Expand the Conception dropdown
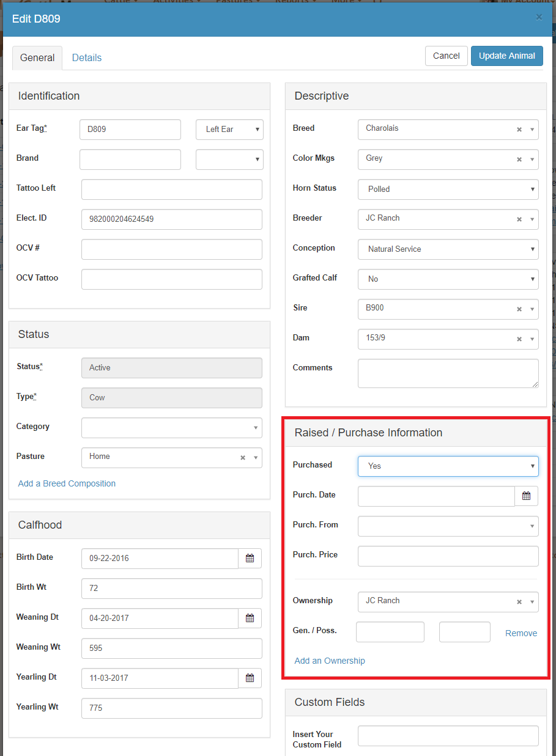The width and height of the screenshot is (556, 756). 448,249
